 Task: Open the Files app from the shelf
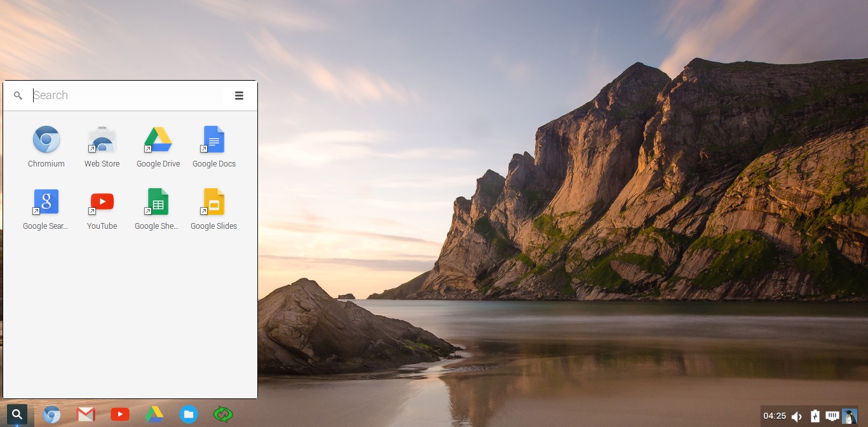click(189, 415)
